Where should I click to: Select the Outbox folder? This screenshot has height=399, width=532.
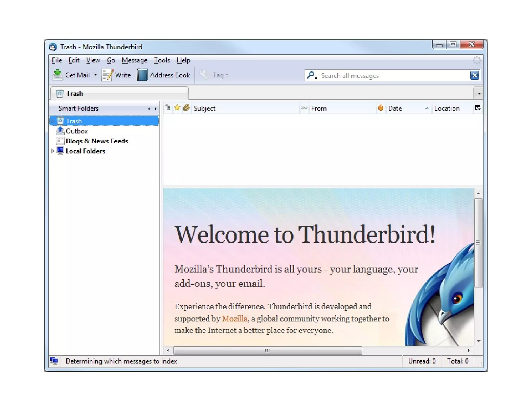click(76, 131)
